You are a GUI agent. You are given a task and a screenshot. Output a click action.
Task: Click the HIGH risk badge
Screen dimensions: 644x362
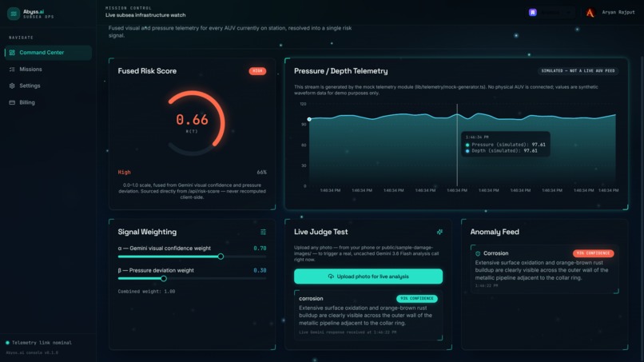[x=257, y=71]
